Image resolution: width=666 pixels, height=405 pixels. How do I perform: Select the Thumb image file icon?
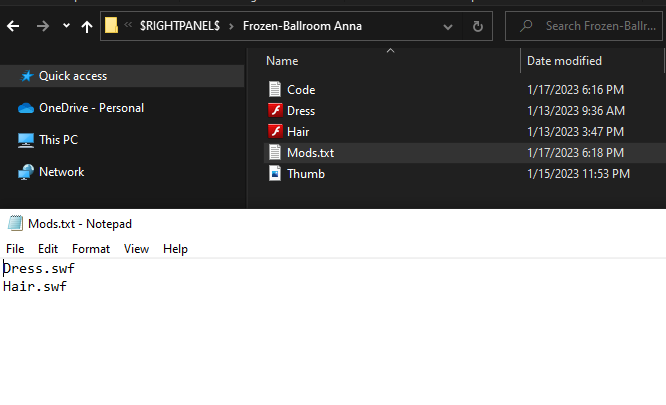275,174
